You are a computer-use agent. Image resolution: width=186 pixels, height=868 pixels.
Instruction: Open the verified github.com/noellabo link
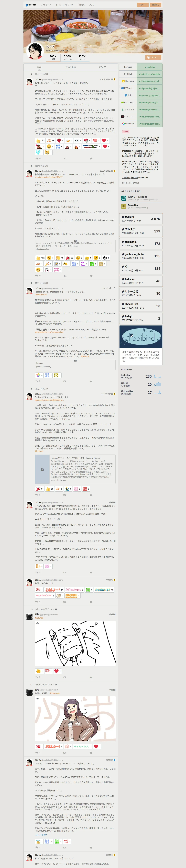[x=149, y=74]
